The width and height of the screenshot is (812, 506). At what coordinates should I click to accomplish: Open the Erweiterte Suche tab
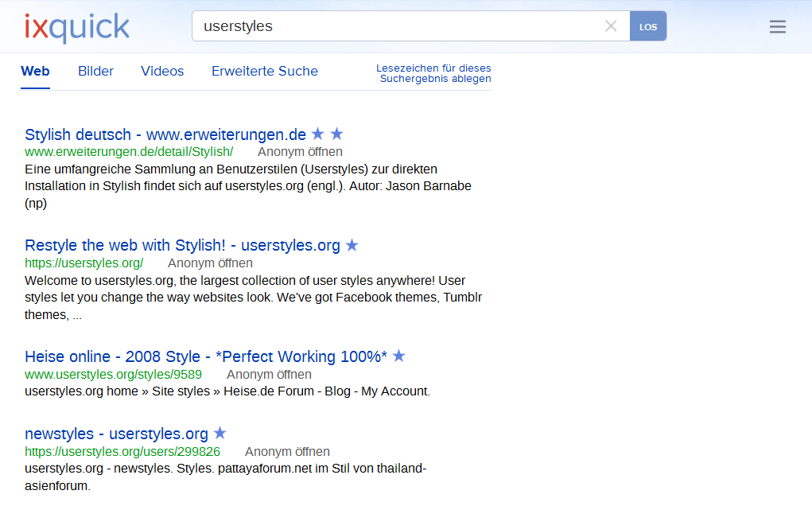click(x=265, y=71)
